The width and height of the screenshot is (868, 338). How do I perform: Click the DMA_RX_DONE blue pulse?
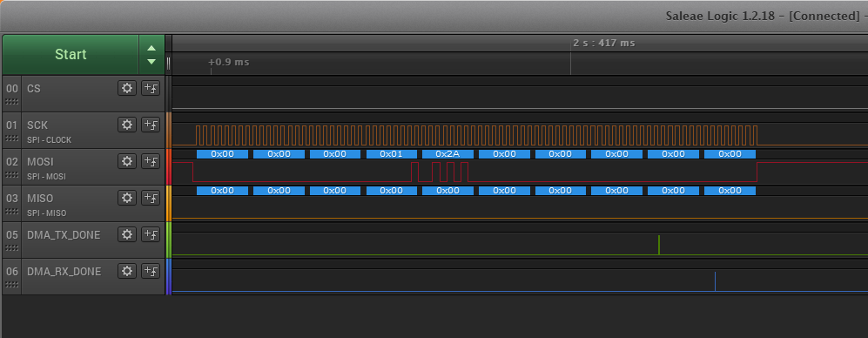point(716,281)
